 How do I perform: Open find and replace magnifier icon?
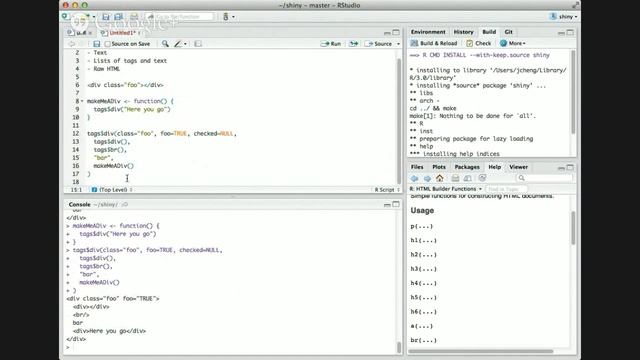165,44
